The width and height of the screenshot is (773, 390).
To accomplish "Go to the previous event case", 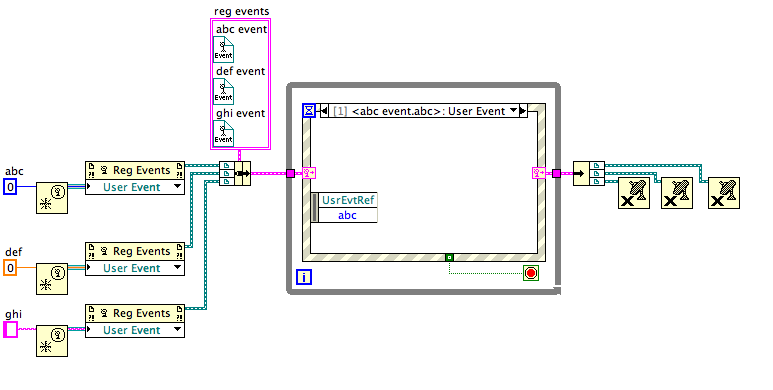I will (x=324, y=111).
